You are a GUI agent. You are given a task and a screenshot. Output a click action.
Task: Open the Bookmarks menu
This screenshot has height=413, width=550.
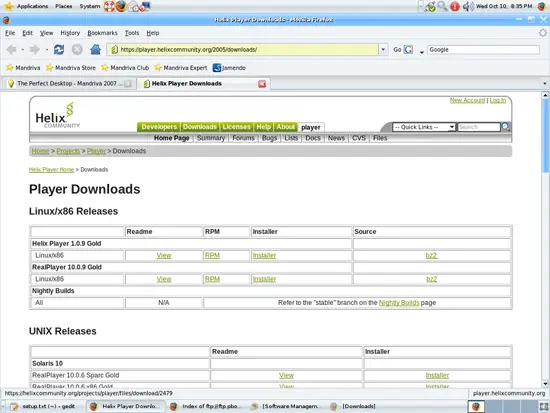tap(102, 33)
